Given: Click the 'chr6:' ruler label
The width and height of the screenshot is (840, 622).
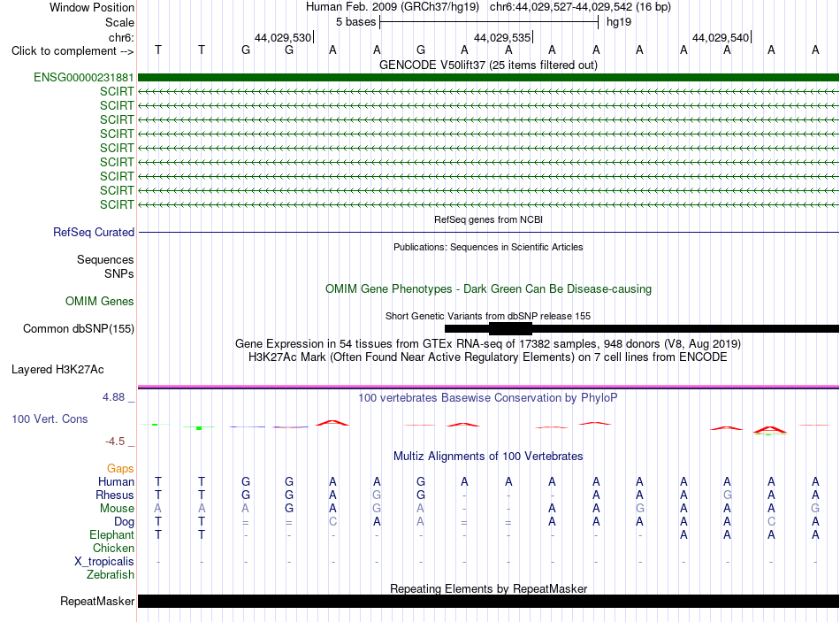Looking at the screenshot, I should coord(122,37).
